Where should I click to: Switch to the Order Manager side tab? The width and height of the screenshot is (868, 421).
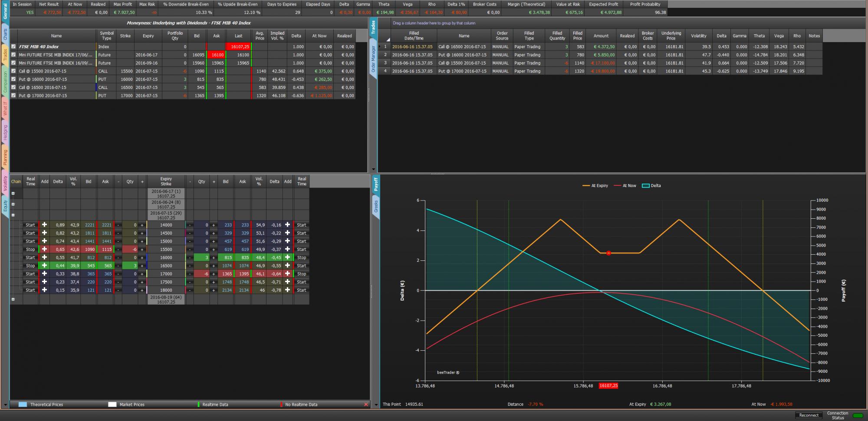tap(373, 59)
